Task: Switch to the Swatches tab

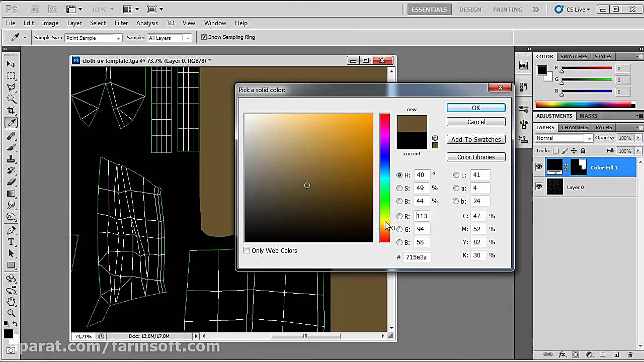Action: (574, 56)
